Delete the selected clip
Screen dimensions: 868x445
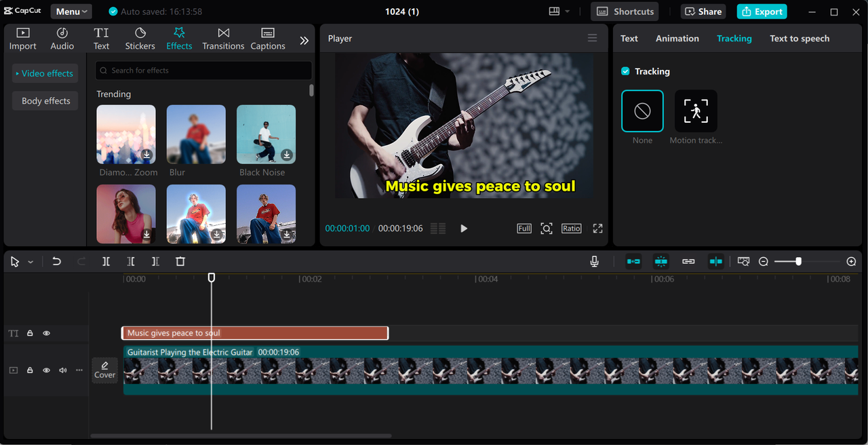180,261
